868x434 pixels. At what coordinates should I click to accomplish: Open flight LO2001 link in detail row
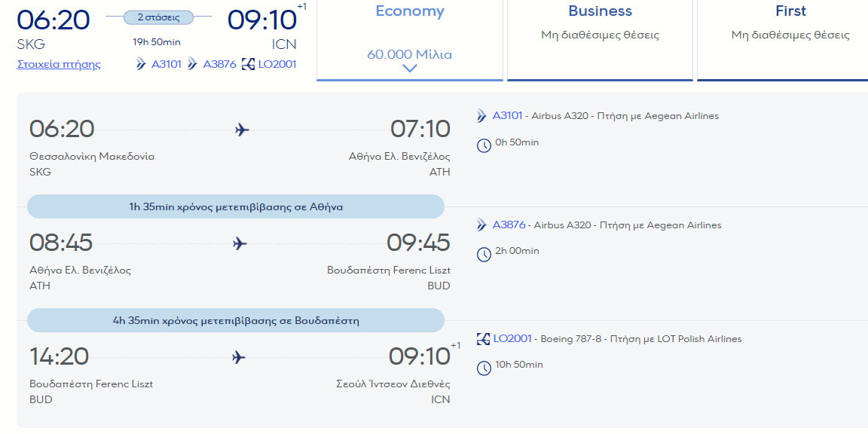pyautogui.click(x=512, y=339)
